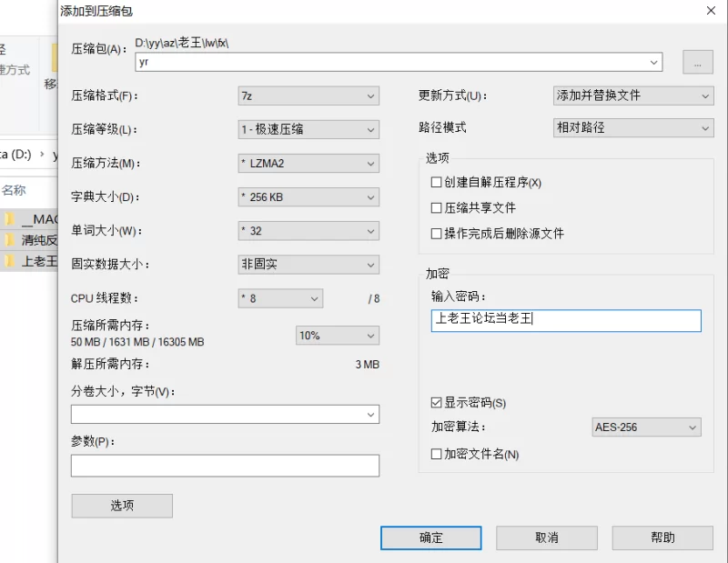Click the 输入密码 password field
Image resolution: width=728 pixels, height=563 pixels.
tap(566, 321)
